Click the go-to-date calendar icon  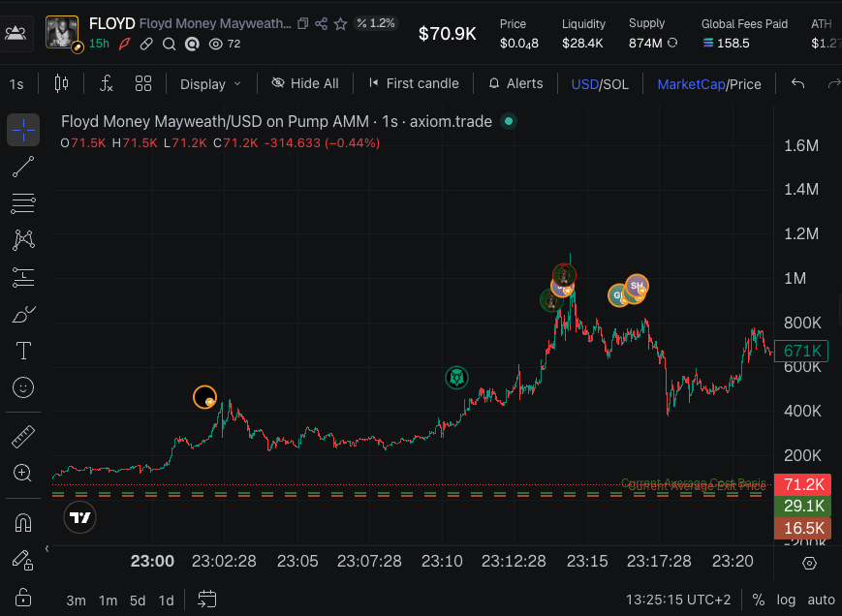point(206,600)
